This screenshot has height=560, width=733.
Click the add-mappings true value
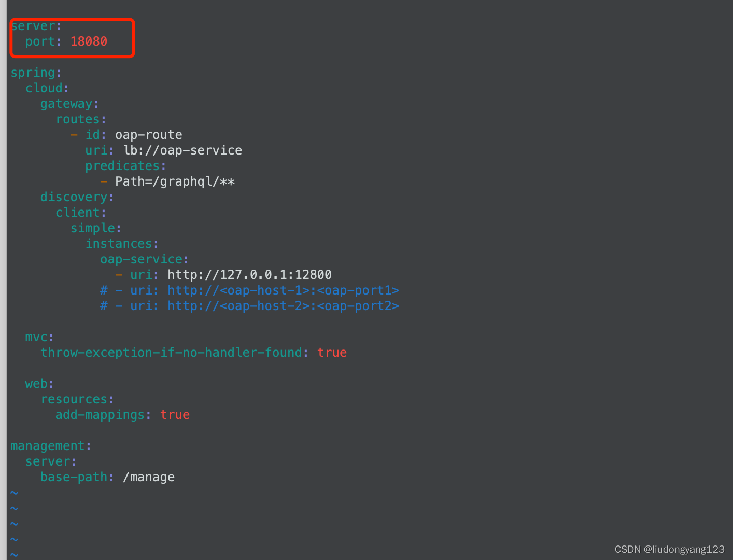(x=175, y=415)
